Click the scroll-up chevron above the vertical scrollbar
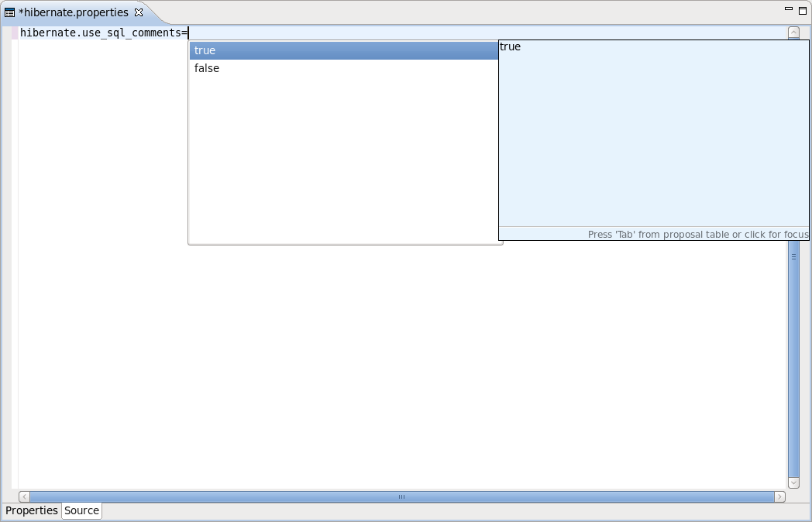This screenshot has height=522, width=812. pyautogui.click(x=793, y=33)
